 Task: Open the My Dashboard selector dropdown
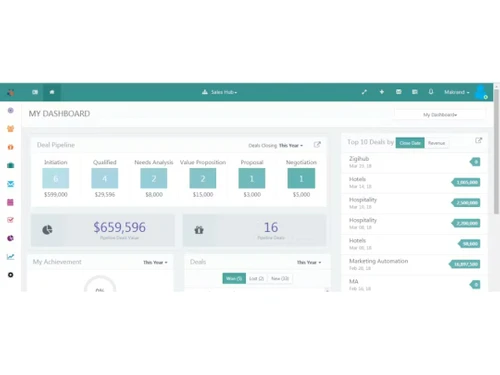click(440, 115)
